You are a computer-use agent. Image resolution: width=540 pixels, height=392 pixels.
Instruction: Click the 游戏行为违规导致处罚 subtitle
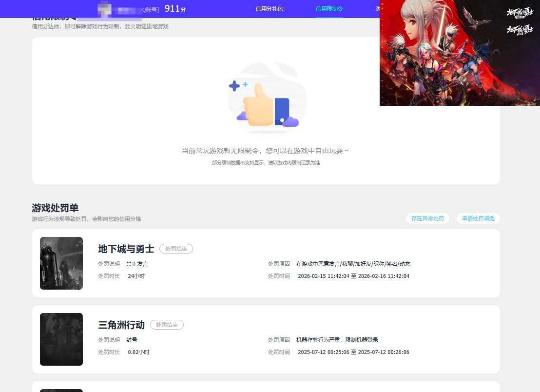pyautogui.click(x=86, y=219)
